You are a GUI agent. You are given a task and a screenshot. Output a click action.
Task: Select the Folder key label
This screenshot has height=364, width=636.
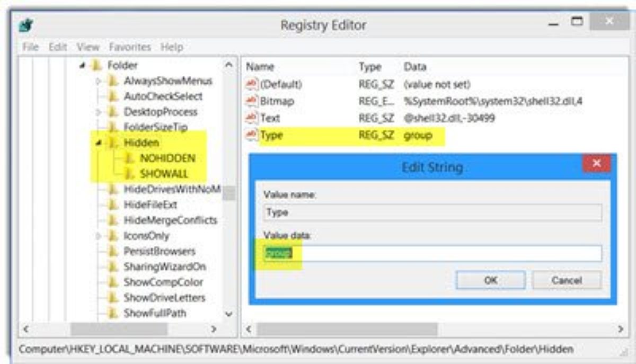coord(122,66)
